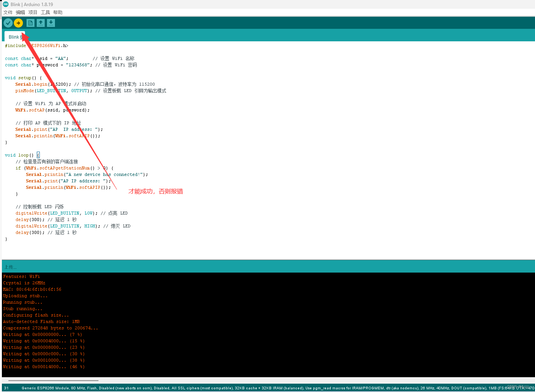
Task: Click the Writing at 0x00014000 progress line
Action: [x=44, y=367]
